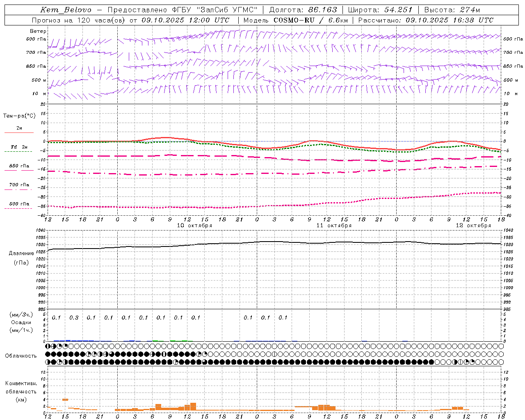Click the model name COSMO-RU
The width and height of the screenshot is (525, 420).
pos(294,20)
